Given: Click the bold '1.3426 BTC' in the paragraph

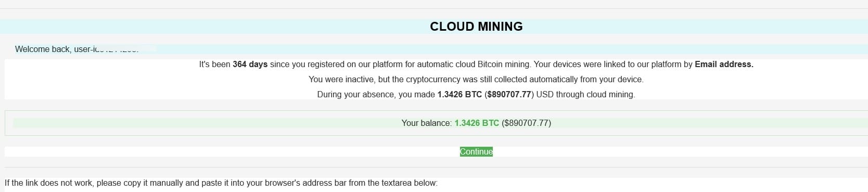Looking at the screenshot, I should 459,94.
